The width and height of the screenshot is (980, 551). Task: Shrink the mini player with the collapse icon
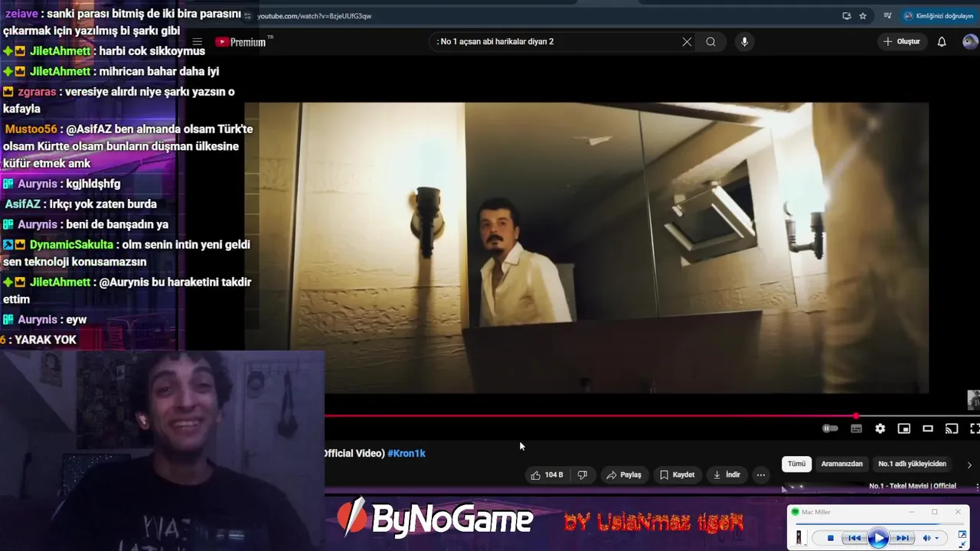pyautogui.click(x=962, y=544)
